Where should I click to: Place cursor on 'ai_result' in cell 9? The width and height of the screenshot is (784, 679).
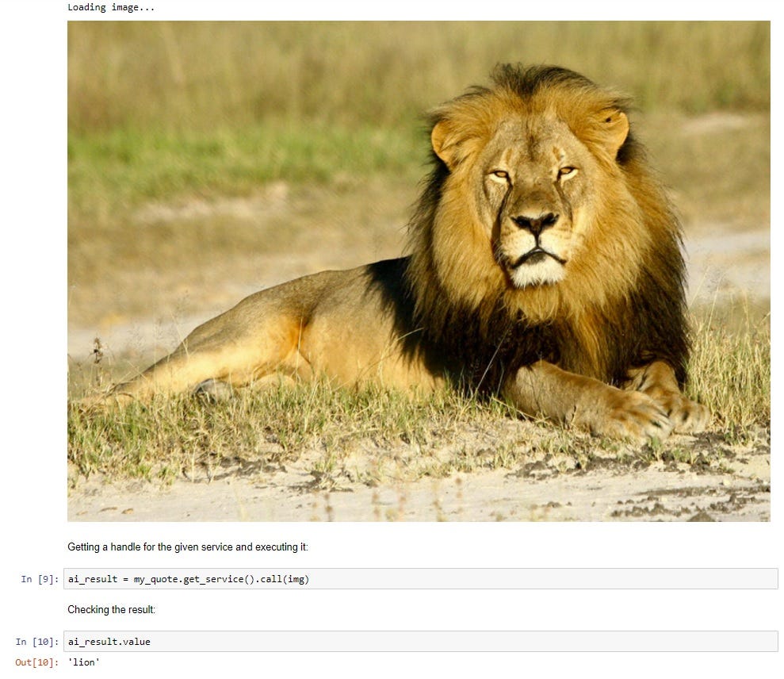pyautogui.click(x=93, y=579)
